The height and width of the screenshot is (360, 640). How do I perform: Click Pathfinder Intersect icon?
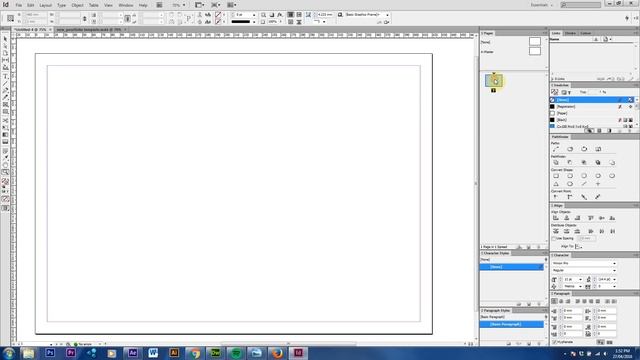(584, 162)
